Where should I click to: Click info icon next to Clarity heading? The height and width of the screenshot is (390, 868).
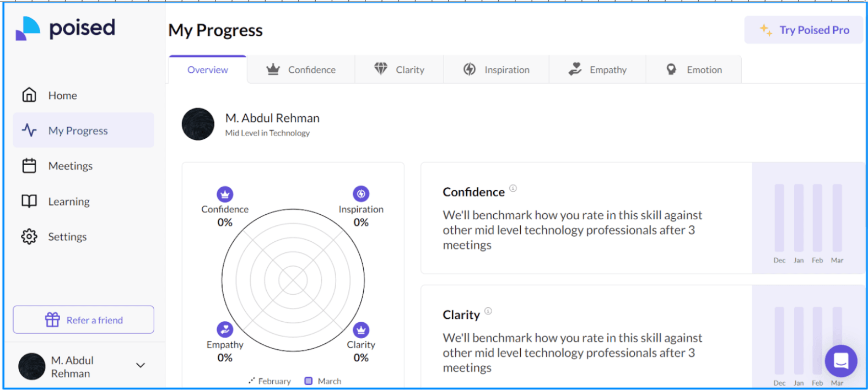click(x=488, y=311)
